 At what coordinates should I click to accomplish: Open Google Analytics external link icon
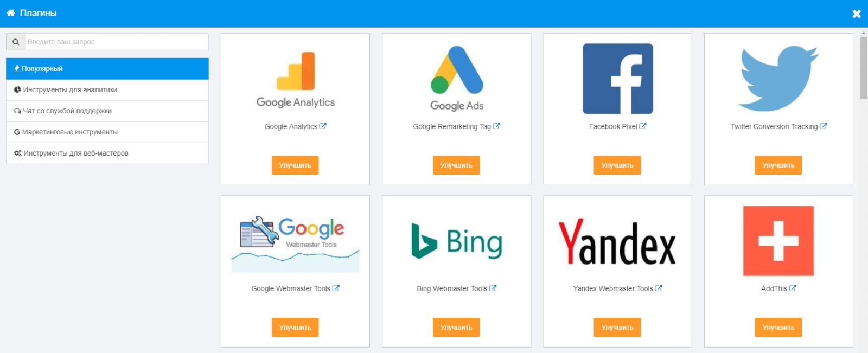tap(323, 126)
